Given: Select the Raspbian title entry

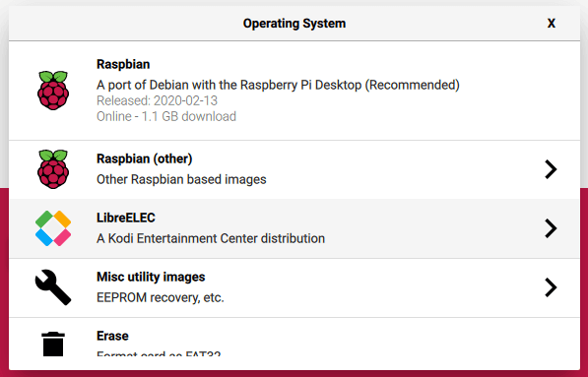Looking at the screenshot, I should coord(123,64).
